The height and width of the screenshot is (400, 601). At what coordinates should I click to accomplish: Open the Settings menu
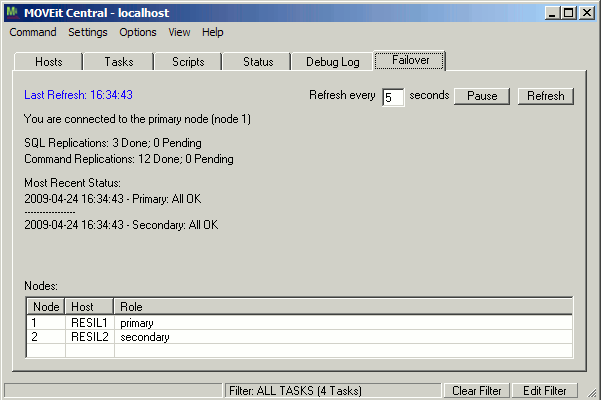click(88, 32)
